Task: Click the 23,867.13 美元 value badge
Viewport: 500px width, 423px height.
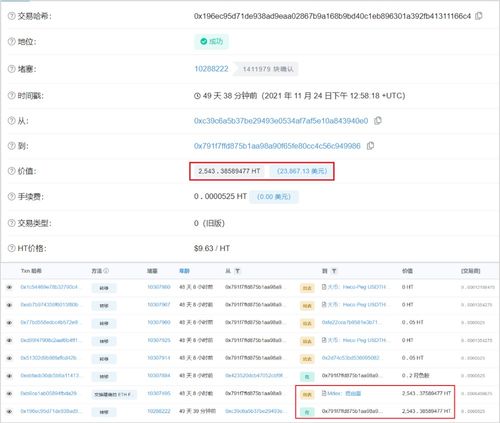Action: click(x=302, y=171)
